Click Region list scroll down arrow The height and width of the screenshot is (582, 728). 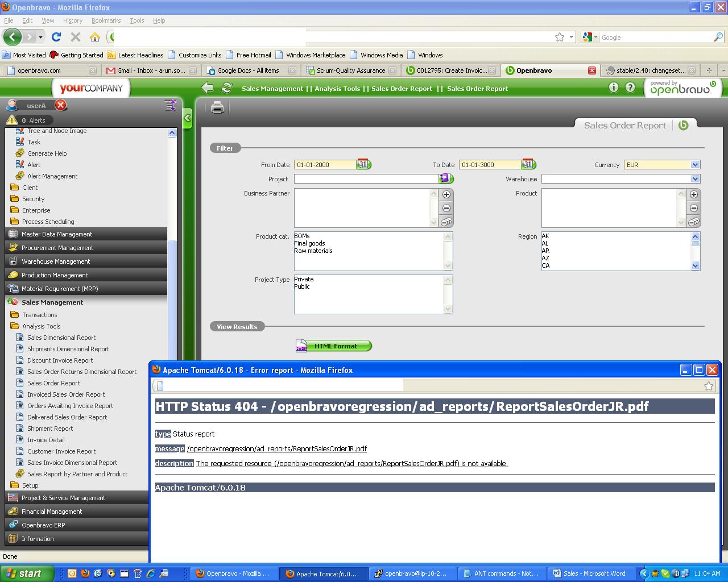click(695, 266)
